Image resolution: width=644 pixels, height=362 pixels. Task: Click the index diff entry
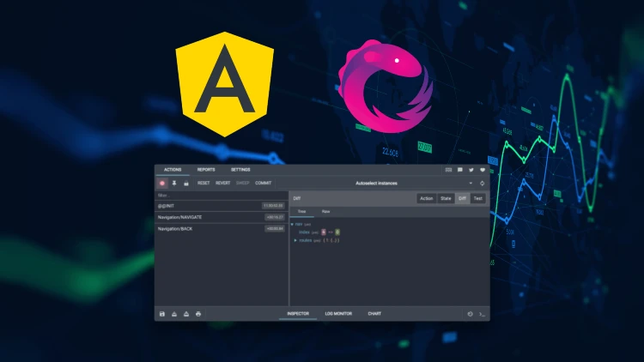pos(319,232)
